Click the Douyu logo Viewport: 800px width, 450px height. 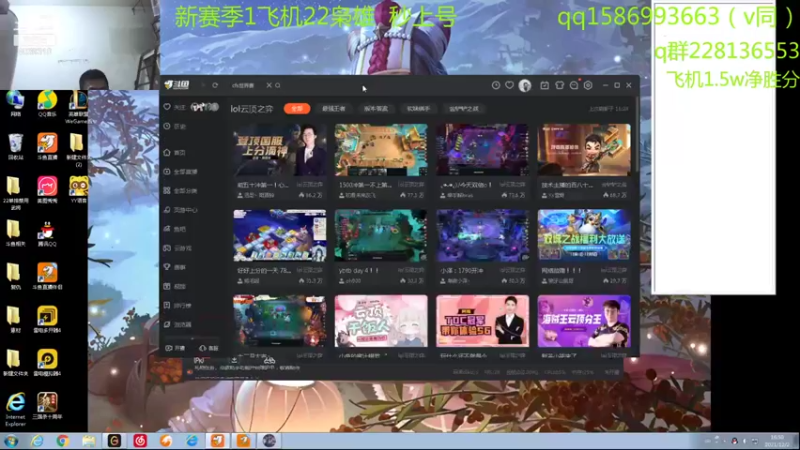click(x=177, y=85)
